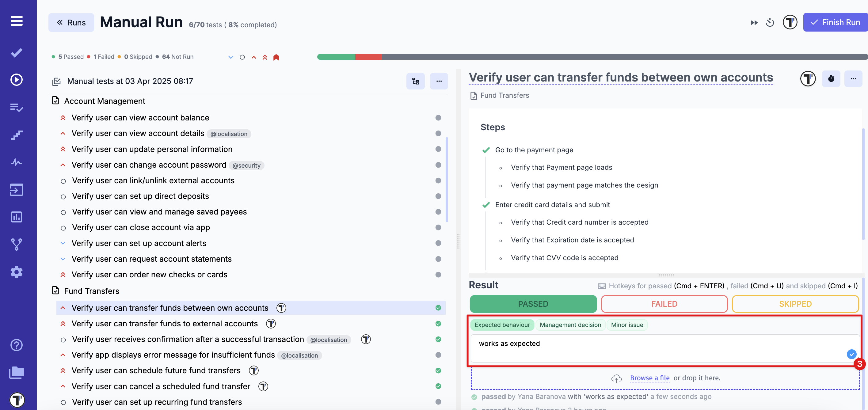Select the 'Expected behaviour' result tag
This screenshot has width=868, height=410.
click(502, 325)
